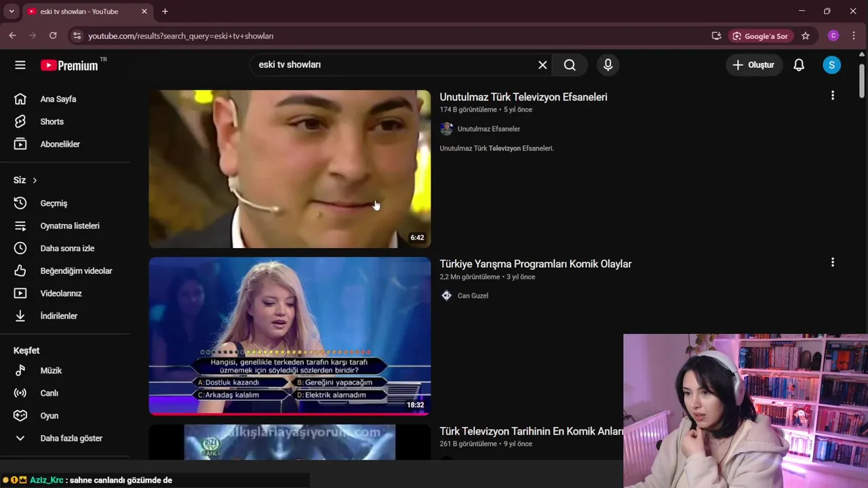The height and width of the screenshot is (488, 868).
Task: Bookmark this page with the star icon
Action: click(x=806, y=36)
